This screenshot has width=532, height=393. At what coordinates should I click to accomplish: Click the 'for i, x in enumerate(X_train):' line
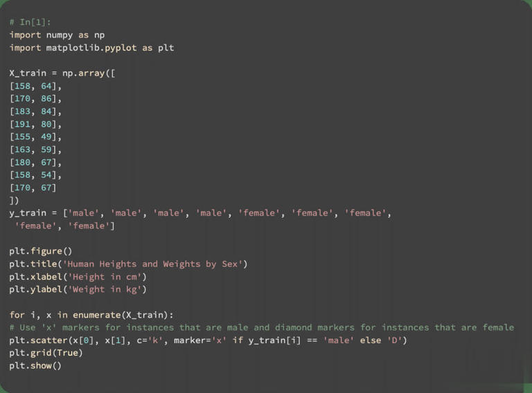(x=91, y=315)
